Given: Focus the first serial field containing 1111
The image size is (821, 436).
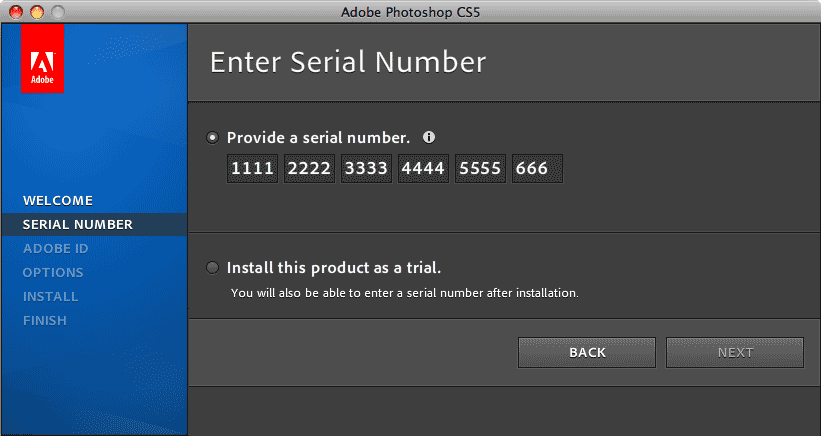Looking at the screenshot, I should 252,169.
